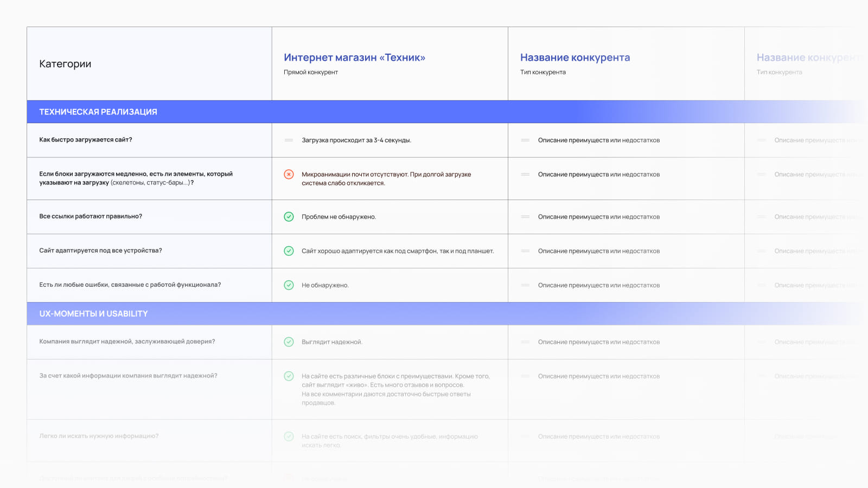Screen dimensions: 868x488
Task: Click the 'Категории' column header
Action: pos(65,64)
